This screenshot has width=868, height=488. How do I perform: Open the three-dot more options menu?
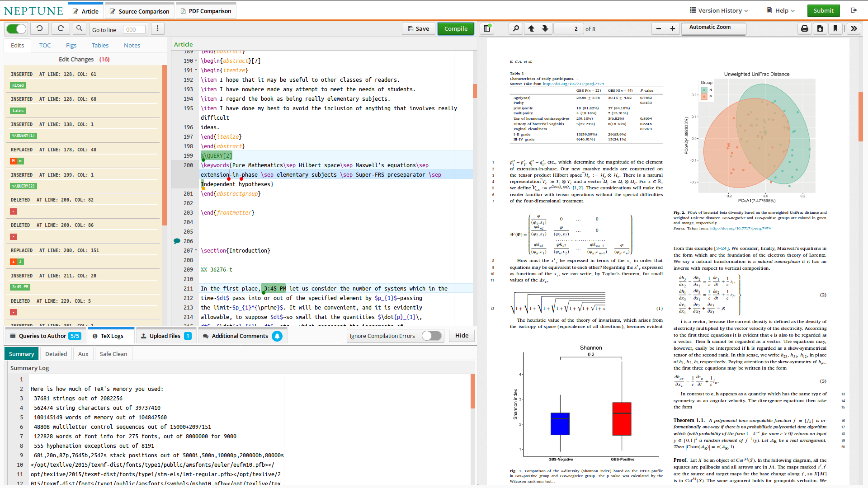pos(157,29)
